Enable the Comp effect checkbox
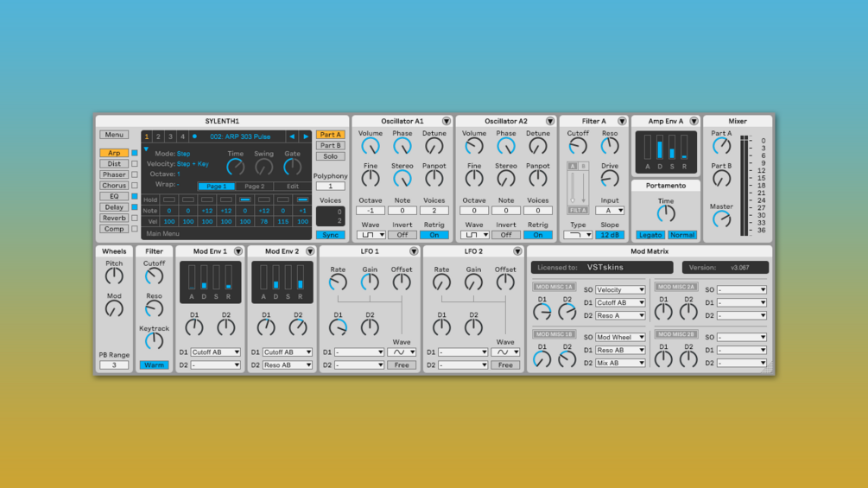Image resolution: width=868 pixels, height=488 pixels. point(135,229)
